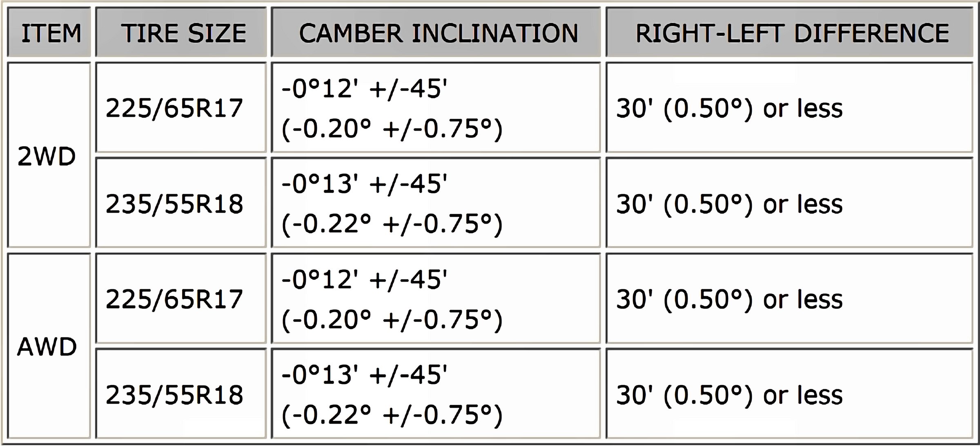The width and height of the screenshot is (980, 446).
Task: Click the ITEM column header
Action: [49, 32]
